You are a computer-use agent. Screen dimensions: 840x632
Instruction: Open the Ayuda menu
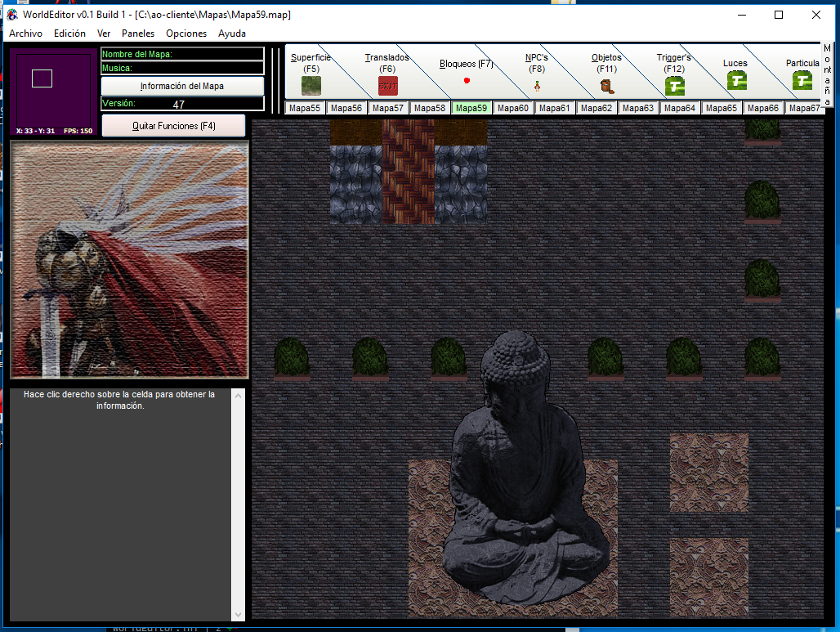(232, 34)
